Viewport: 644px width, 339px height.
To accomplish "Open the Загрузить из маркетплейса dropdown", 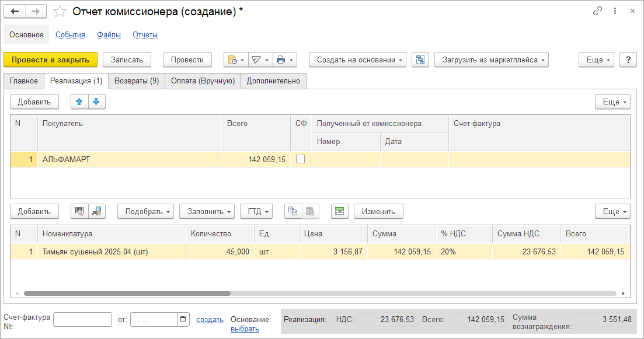I will pyautogui.click(x=491, y=60).
